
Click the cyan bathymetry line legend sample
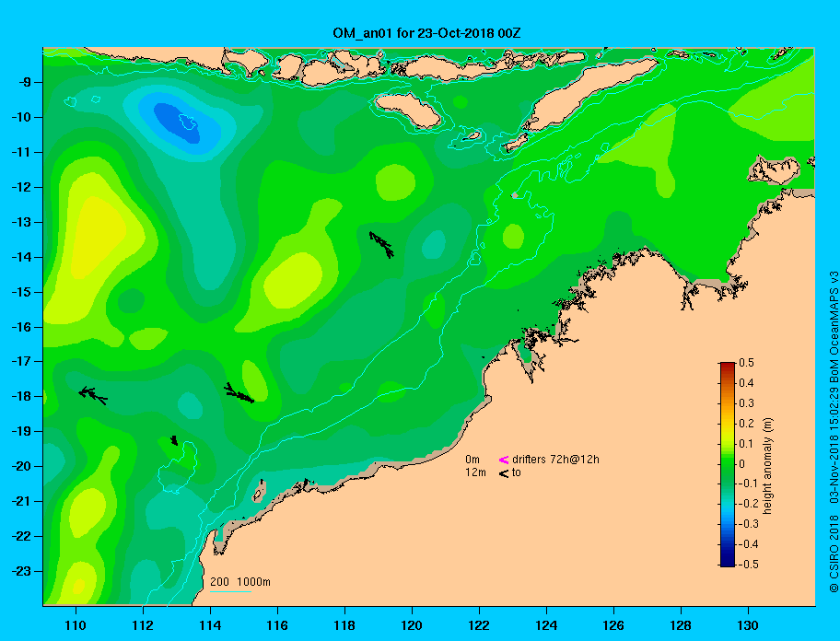point(230,592)
